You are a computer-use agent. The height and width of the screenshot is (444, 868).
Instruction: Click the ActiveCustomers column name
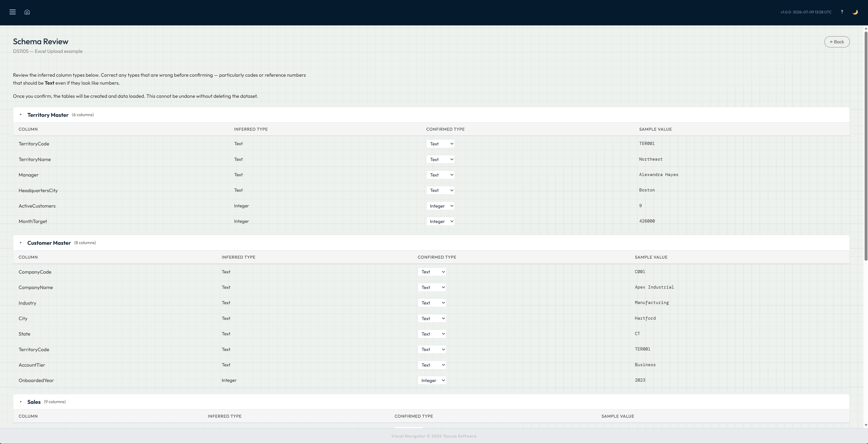[x=37, y=206]
